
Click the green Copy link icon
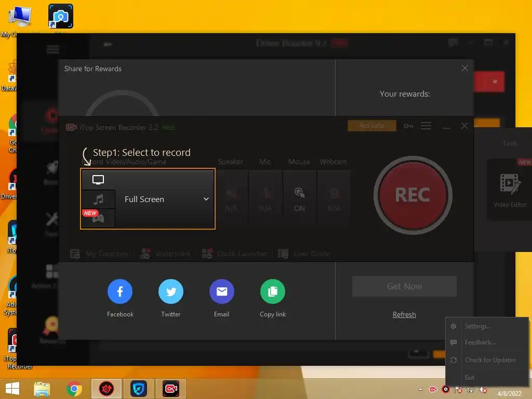point(272,291)
